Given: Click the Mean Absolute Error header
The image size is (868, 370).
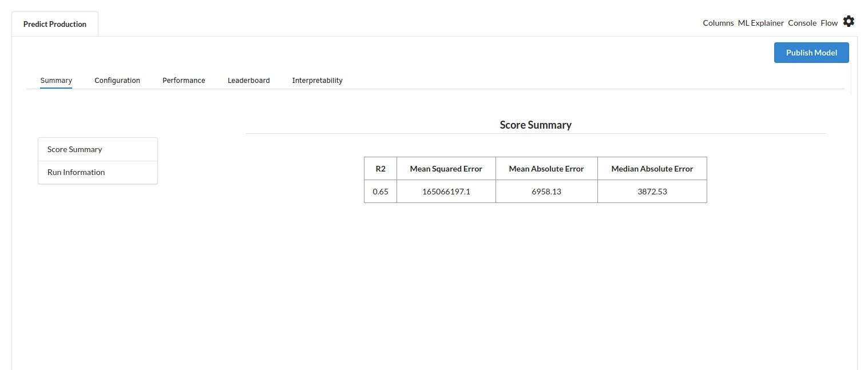Looking at the screenshot, I should (x=546, y=169).
